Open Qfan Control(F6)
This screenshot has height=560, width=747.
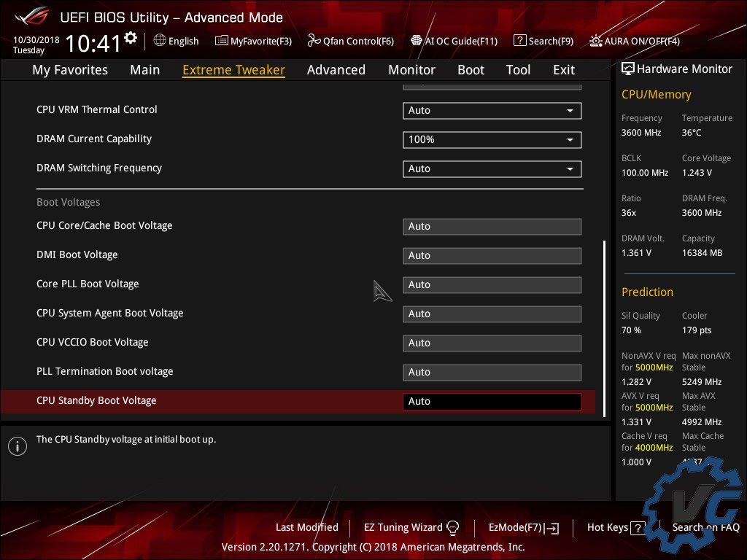[358, 42]
